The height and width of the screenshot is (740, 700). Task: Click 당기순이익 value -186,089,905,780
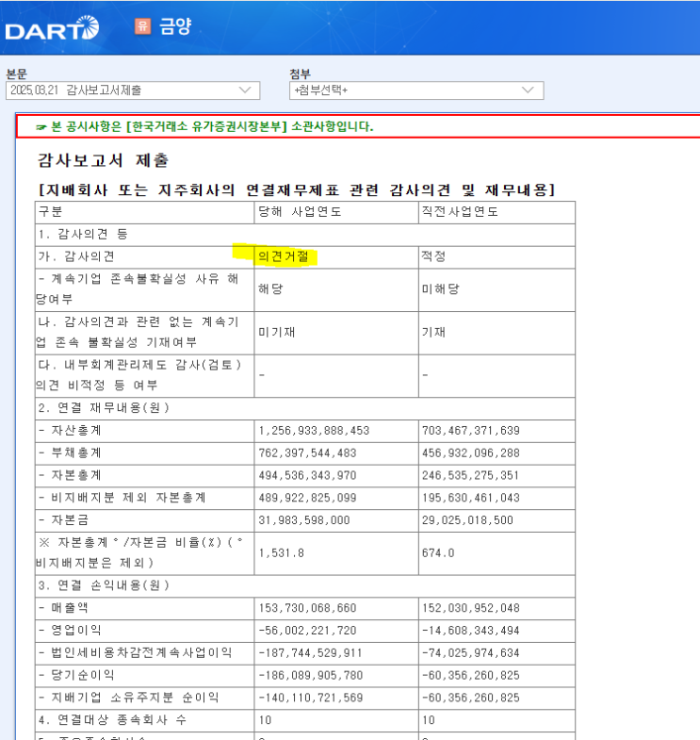[x=310, y=675]
